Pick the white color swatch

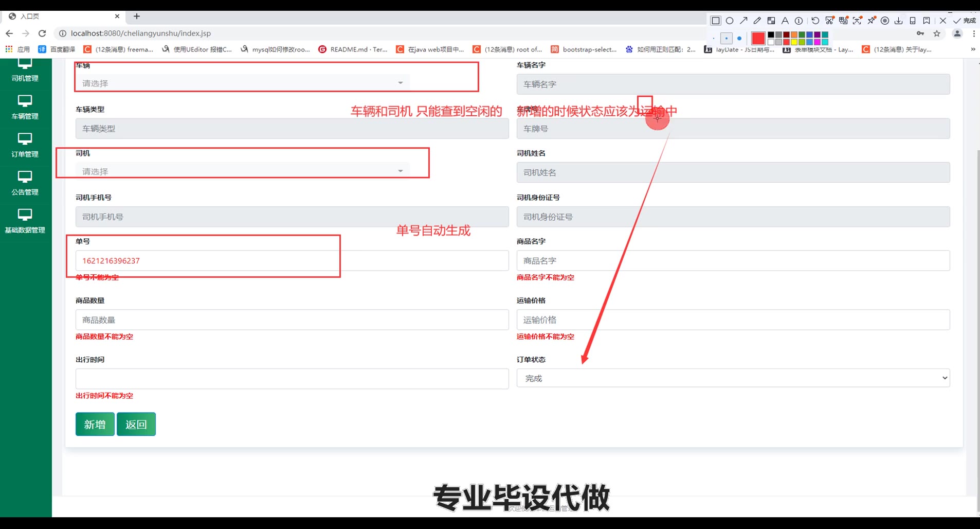(x=771, y=42)
